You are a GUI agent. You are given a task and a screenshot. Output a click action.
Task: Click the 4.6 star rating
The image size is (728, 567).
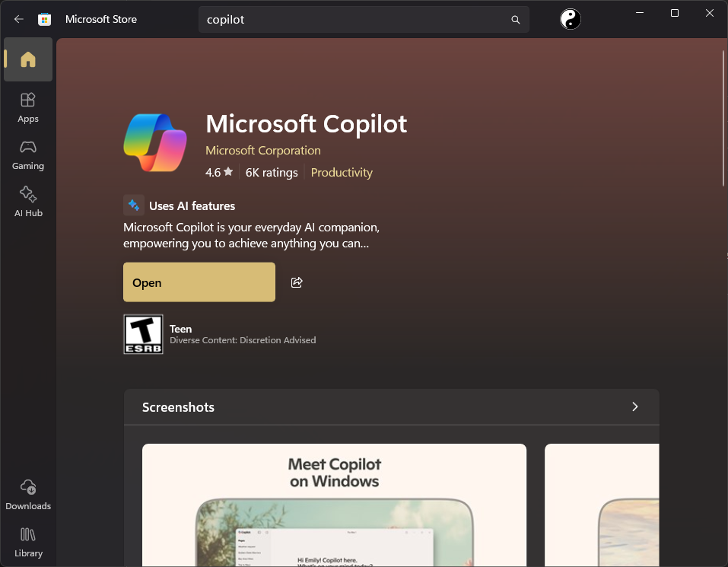point(218,172)
